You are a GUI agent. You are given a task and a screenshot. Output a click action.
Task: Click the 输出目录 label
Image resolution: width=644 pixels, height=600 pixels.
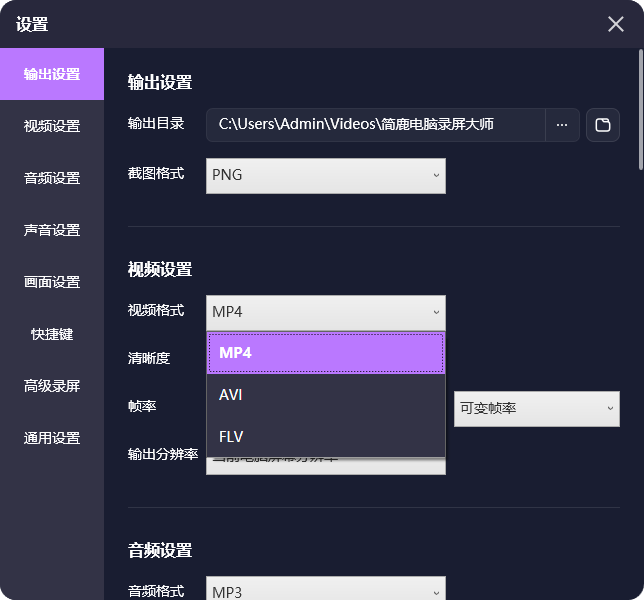[156, 123]
